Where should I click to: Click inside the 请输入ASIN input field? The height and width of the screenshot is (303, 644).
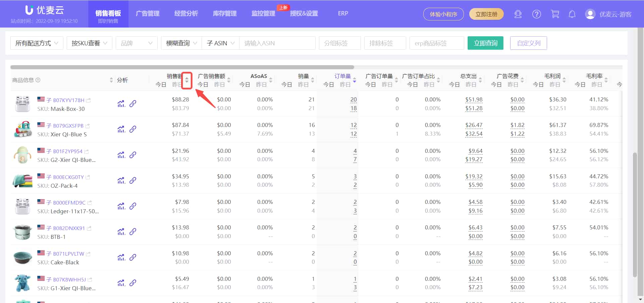click(x=277, y=43)
